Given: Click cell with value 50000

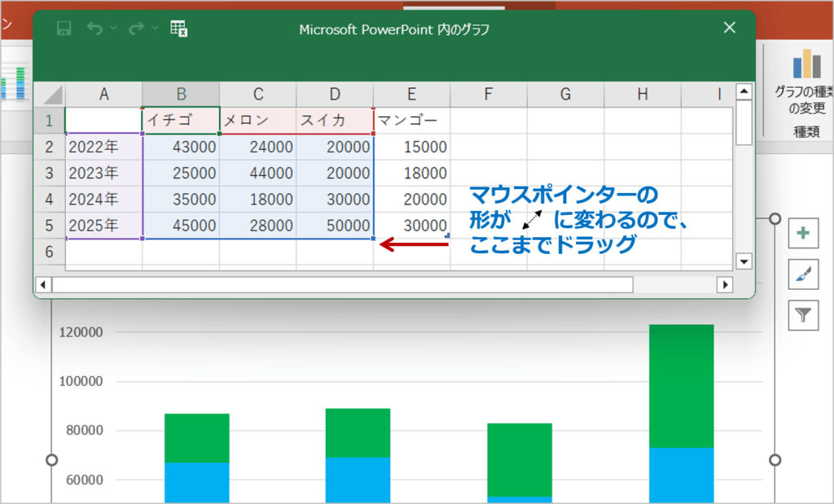Looking at the screenshot, I should pyautogui.click(x=335, y=226).
